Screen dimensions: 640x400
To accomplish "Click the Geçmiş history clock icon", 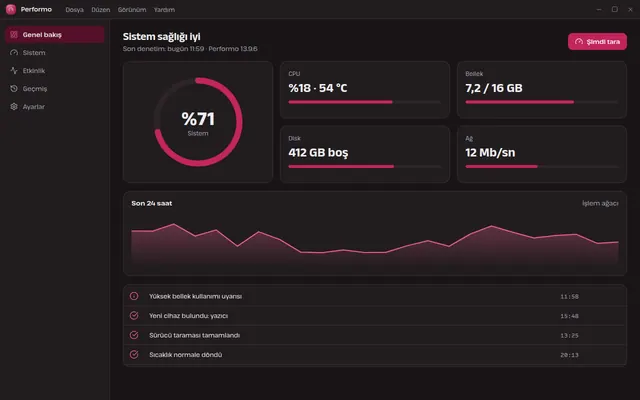I will (x=14, y=89).
